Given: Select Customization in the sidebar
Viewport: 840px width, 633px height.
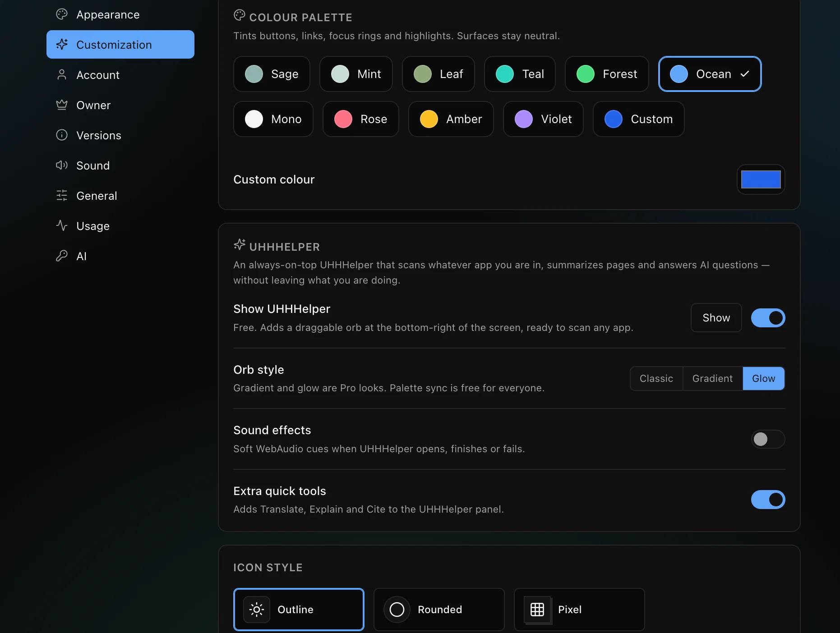Looking at the screenshot, I should click(x=120, y=44).
